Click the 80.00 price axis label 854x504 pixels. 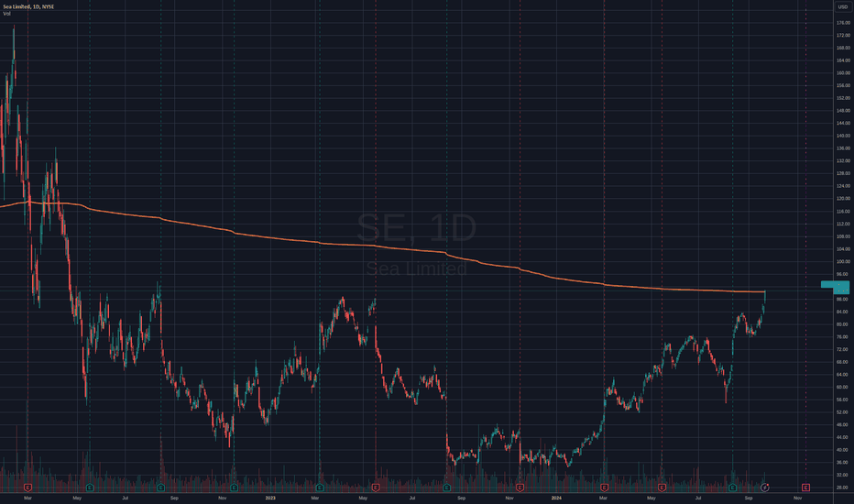click(x=843, y=324)
